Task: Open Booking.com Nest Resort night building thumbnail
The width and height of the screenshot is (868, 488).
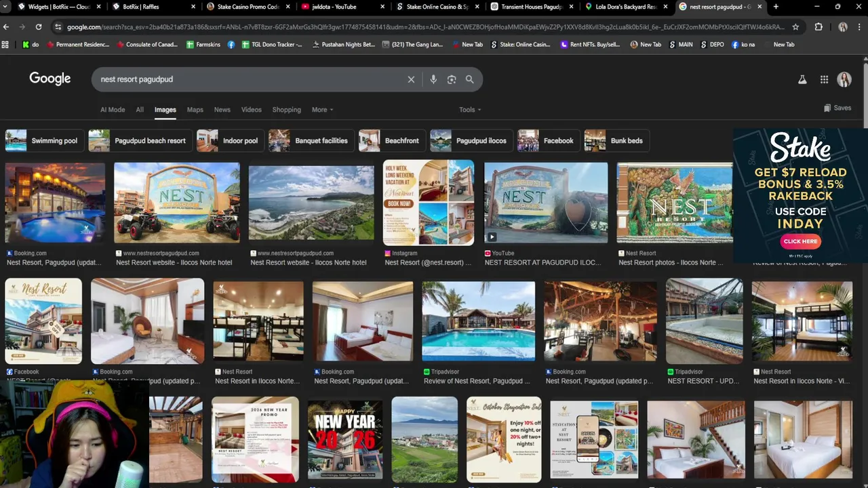Action: (x=55, y=202)
